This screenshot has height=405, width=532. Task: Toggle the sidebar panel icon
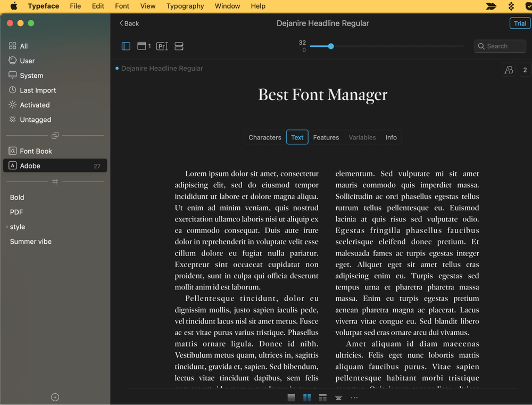[x=126, y=46]
